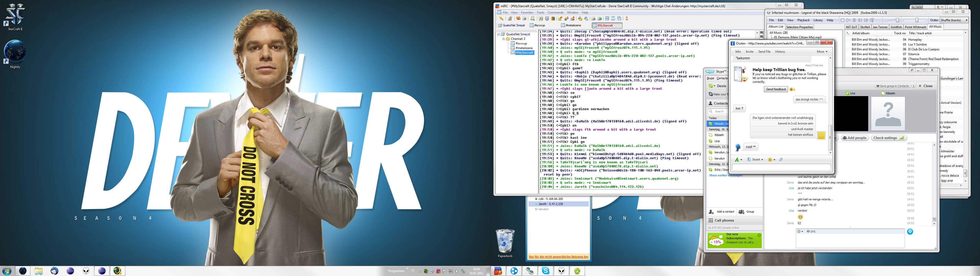
Task: Open the Insert dropdown in Trillian chat
Action: point(755,160)
